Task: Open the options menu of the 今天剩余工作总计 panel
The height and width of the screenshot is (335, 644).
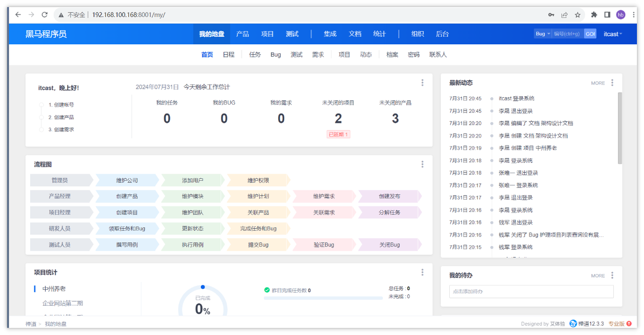Action: [423, 83]
